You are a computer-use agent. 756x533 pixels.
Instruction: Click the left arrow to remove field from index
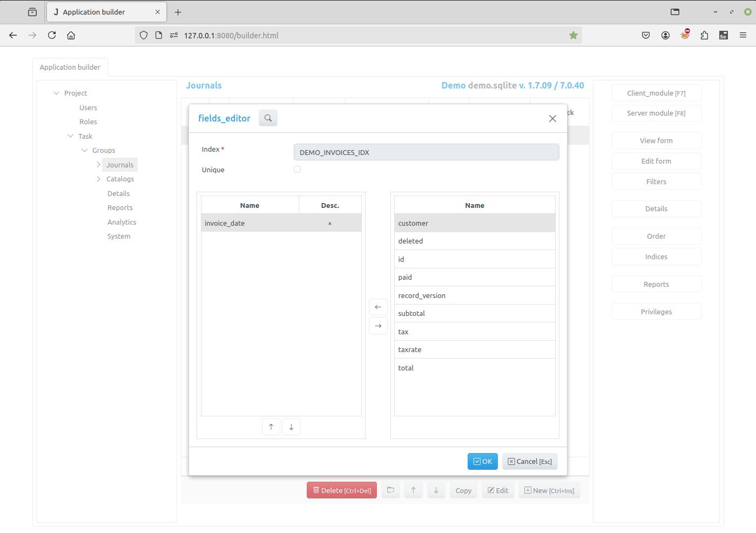coord(378,307)
